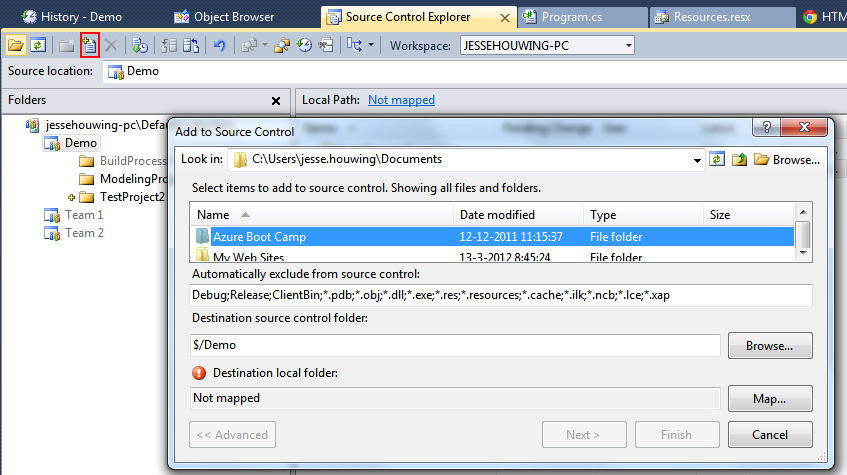Open the Not mapped local path link
The image size is (847, 475).
401,100
